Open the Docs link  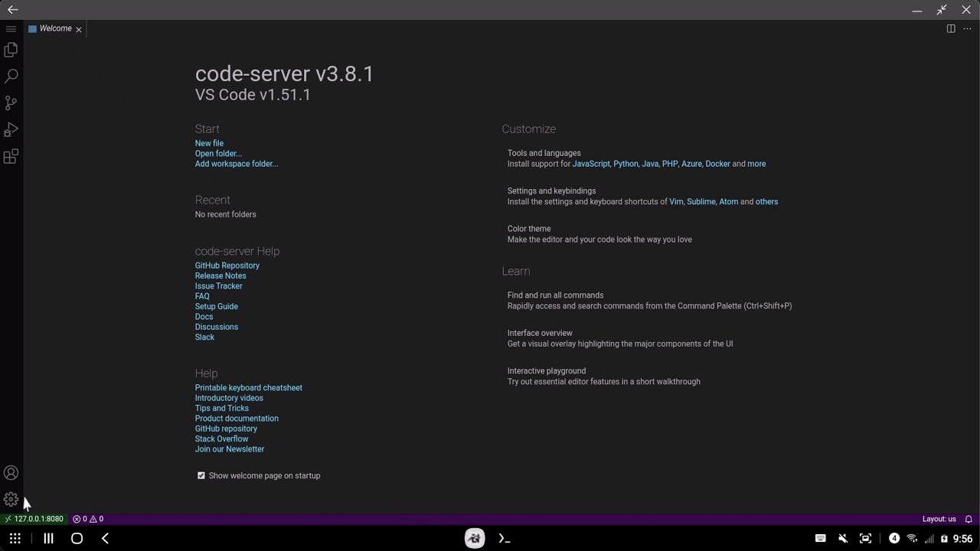click(x=204, y=317)
